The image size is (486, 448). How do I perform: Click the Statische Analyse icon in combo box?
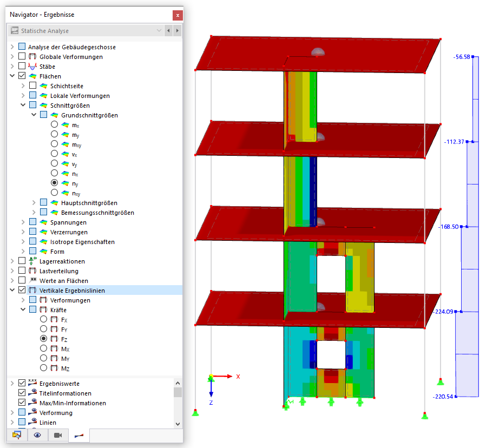click(x=15, y=30)
